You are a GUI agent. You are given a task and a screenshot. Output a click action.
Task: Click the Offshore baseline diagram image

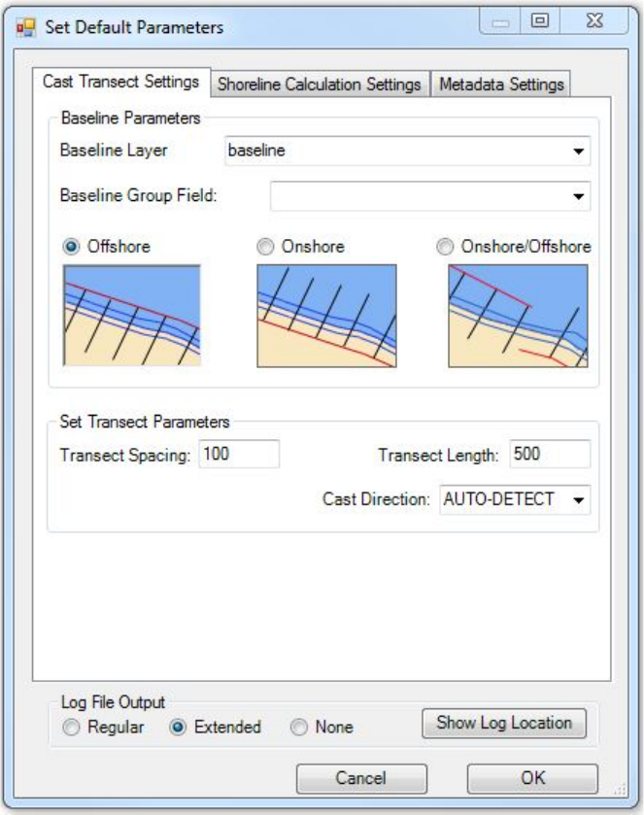click(x=131, y=316)
